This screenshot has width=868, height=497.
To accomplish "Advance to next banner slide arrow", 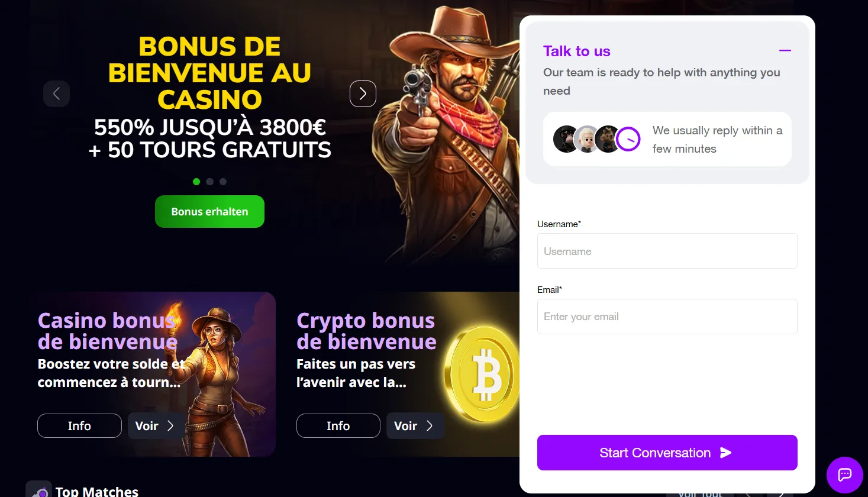I will (x=363, y=93).
